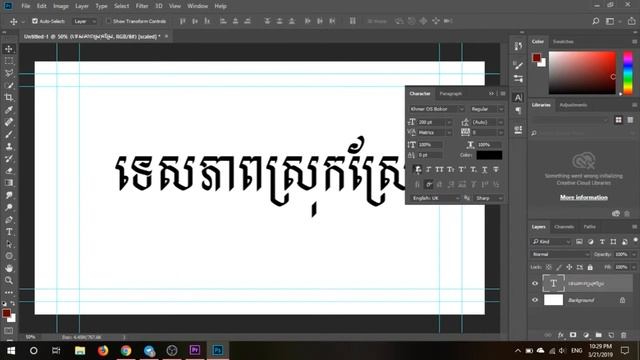640x360 pixels.
Task: Open the More Information link
Action: coord(584,198)
